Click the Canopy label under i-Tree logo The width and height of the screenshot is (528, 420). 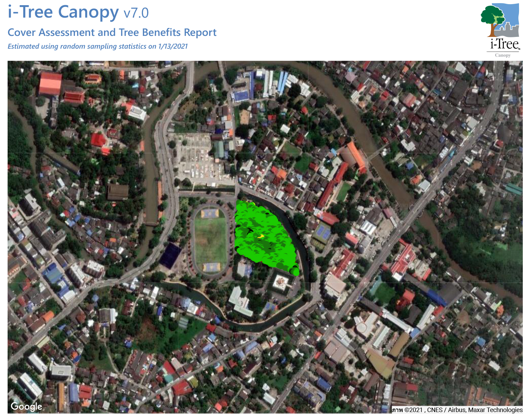click(x=502, y=55)
